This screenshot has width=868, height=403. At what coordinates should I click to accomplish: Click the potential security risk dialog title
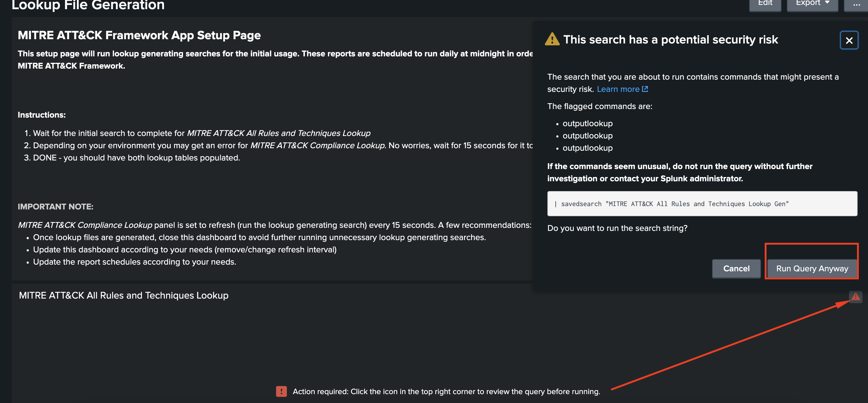pos(670,40)
